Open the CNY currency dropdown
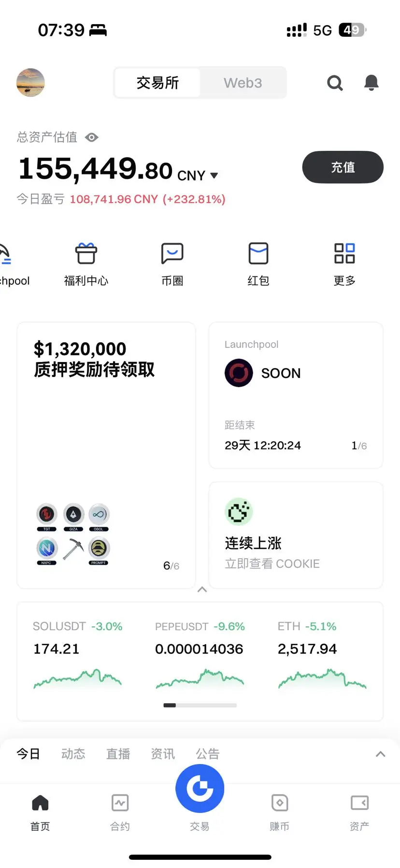This screenshot has width=400, height=868. click(214, 175)
